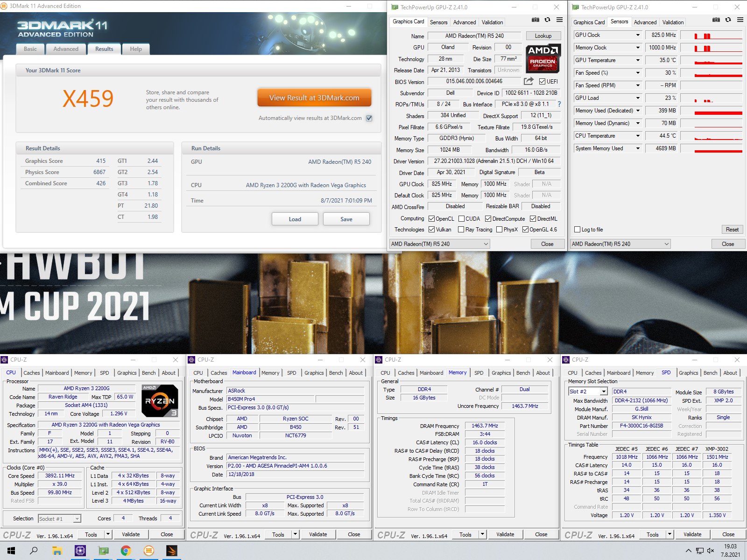Viewport: 747px width, 560px height.
Task: Click network tray icon
Action: [699, 551]
